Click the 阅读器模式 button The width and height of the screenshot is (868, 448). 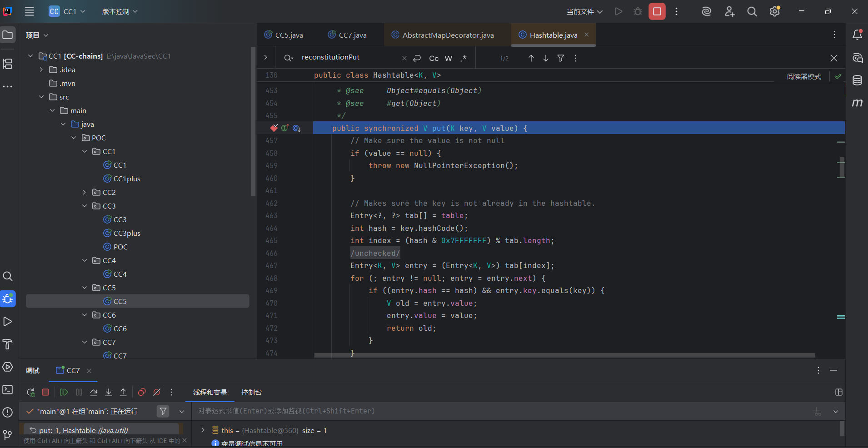pos(804,77)
